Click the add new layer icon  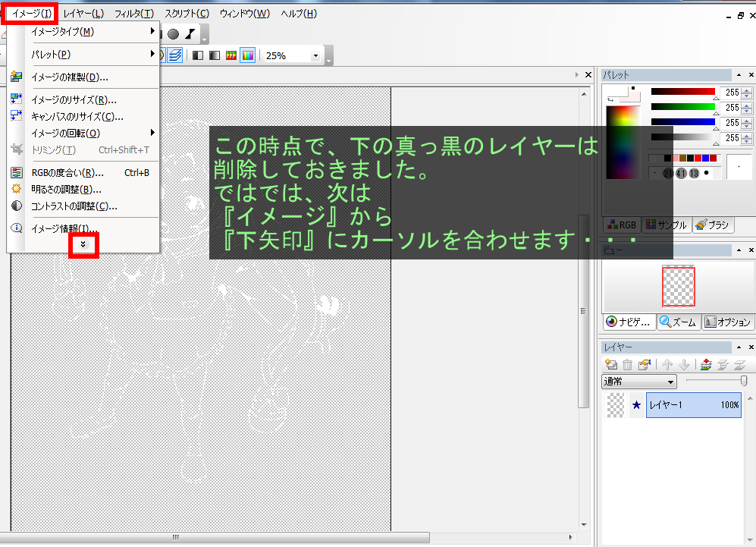[x=611, y=365]
